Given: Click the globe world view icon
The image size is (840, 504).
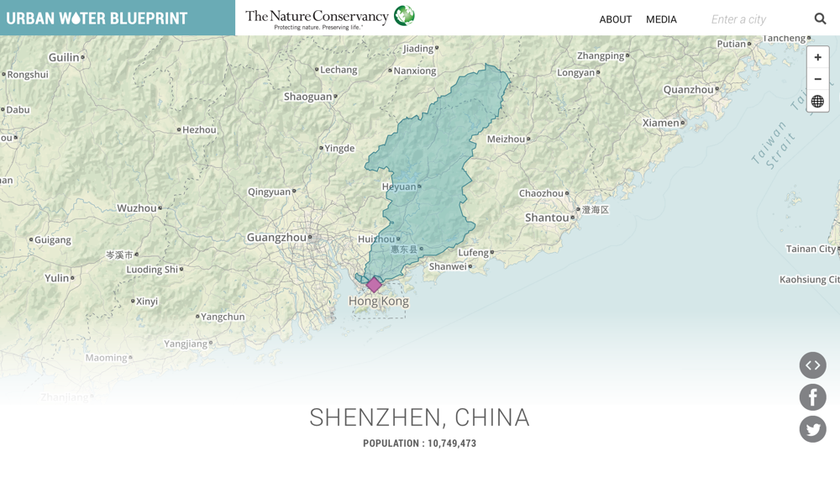Looking at the screenshot, I should 817,101.
